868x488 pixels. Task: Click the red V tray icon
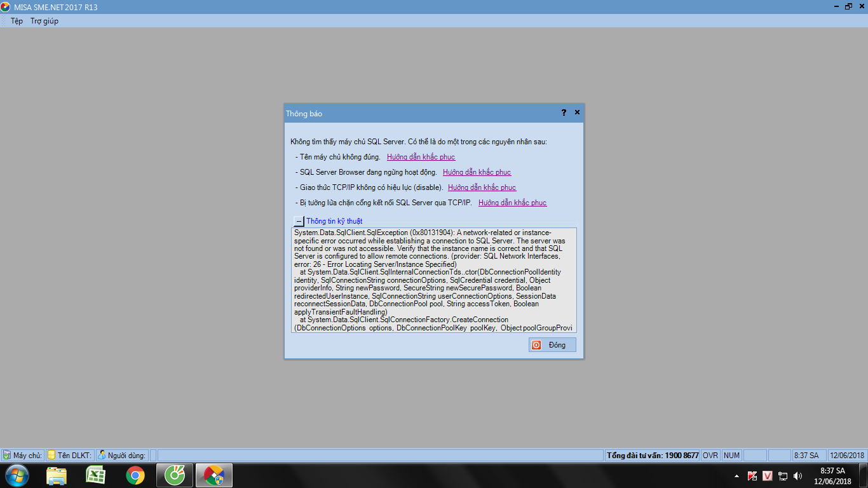pyautogui.click(x=767, y=476)
